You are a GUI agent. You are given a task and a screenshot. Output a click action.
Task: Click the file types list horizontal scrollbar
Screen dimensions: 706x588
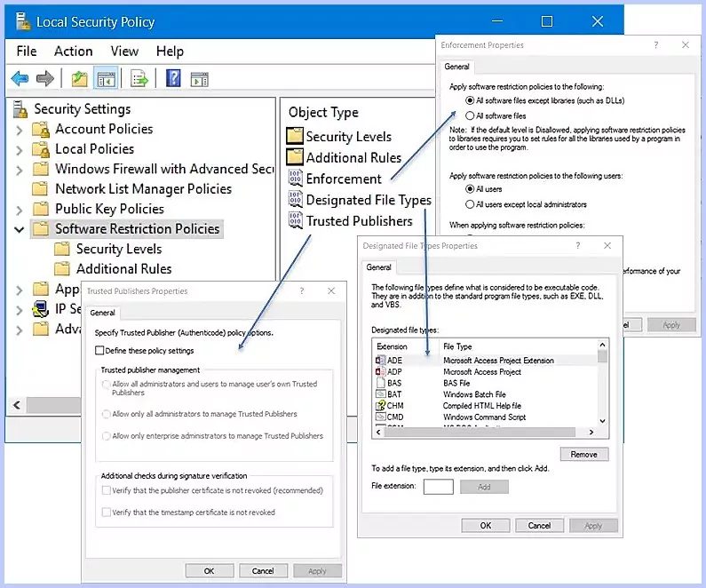[480, 433]
